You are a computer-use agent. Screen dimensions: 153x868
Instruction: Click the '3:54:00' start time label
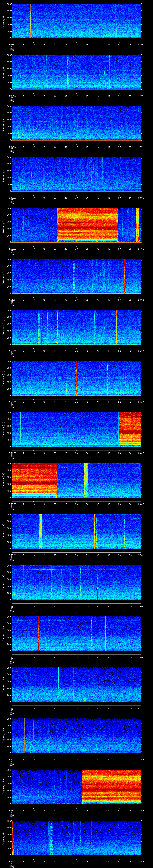pyautogui.click(x=12, y=453)
